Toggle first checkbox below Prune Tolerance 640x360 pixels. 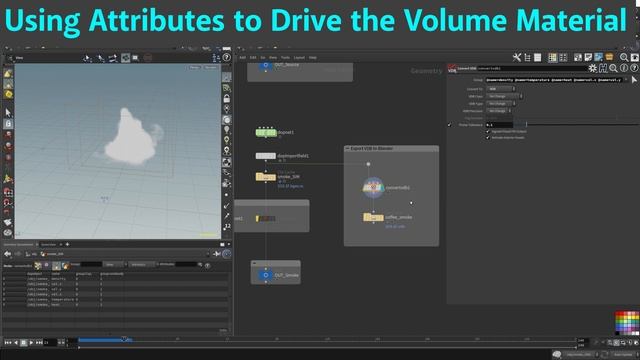point(488,131)
